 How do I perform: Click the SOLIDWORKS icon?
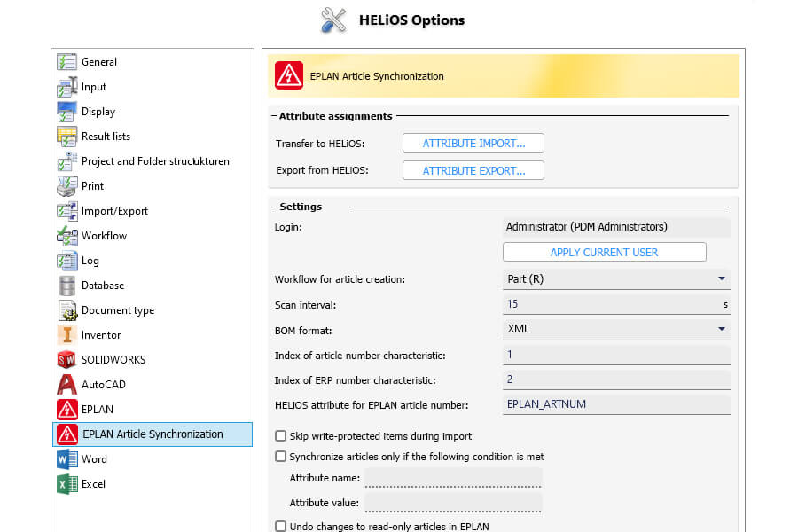point(66,360)
